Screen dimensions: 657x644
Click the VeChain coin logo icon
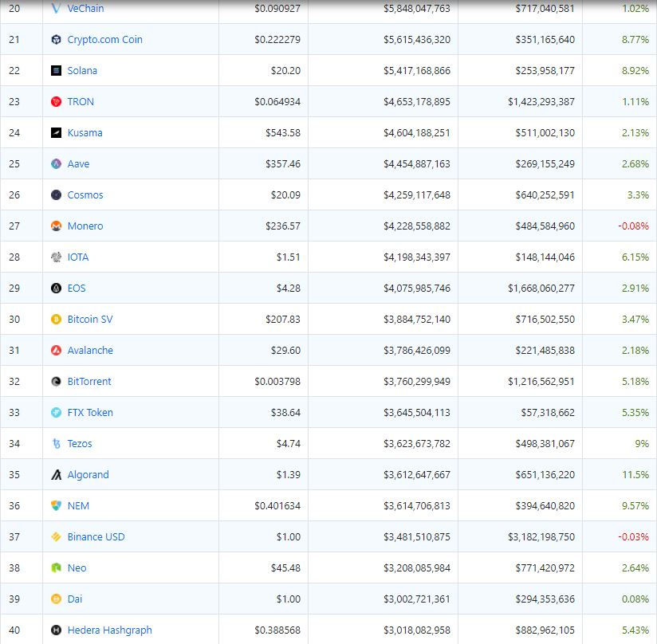56,8
